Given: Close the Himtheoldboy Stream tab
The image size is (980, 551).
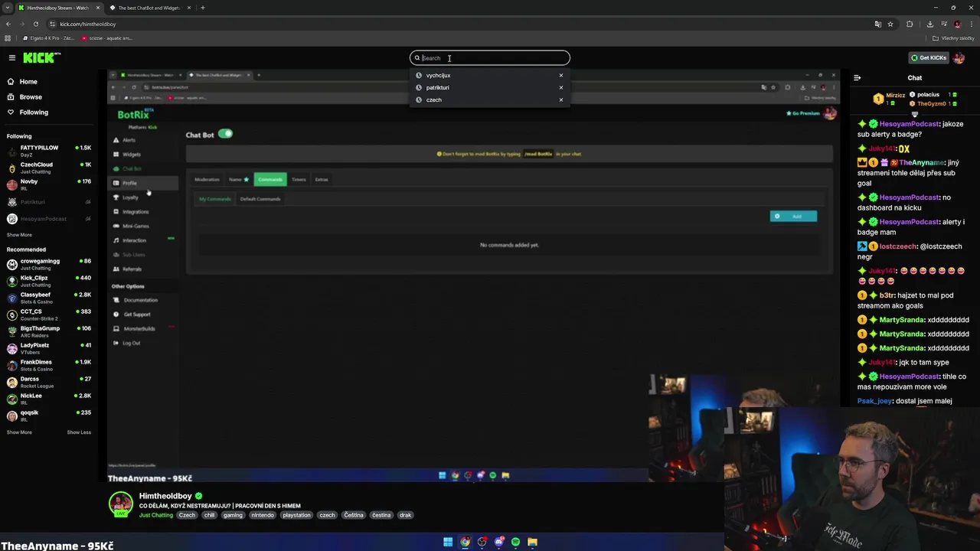Looking at the screenshot, I should (x=98, y=8).
